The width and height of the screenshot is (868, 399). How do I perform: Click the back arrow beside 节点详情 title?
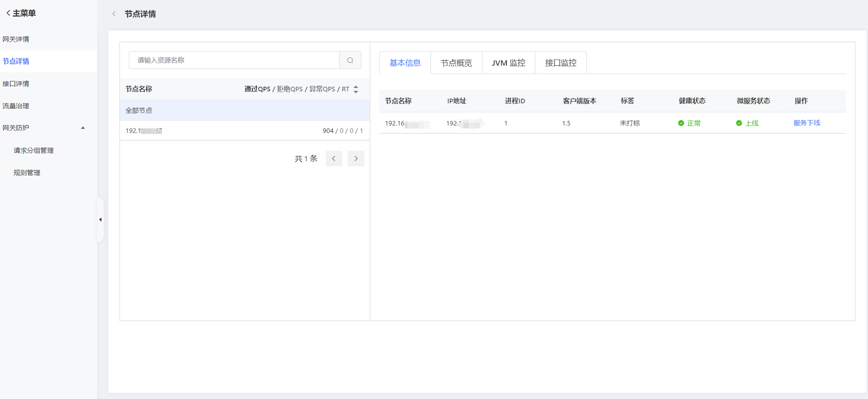pos(114,14)
